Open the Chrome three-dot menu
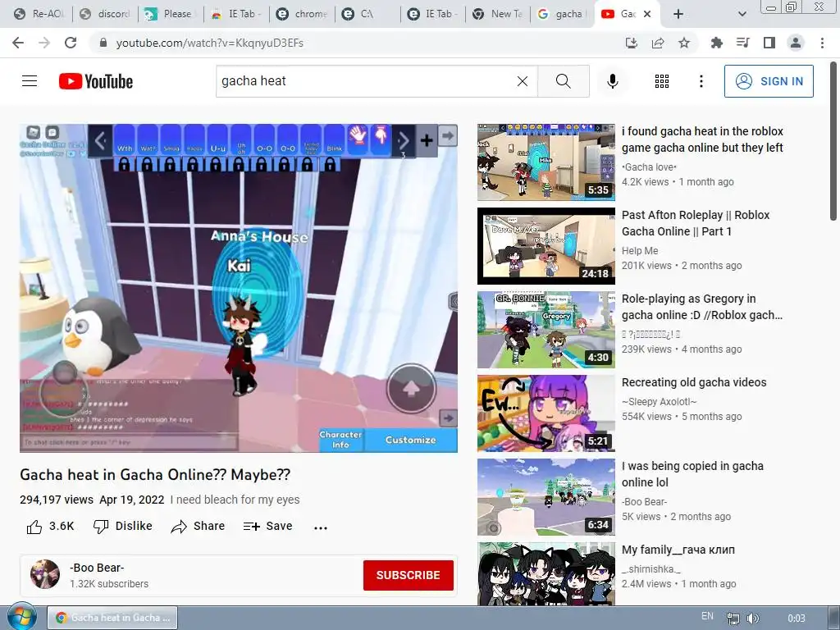 click(822, 43)
